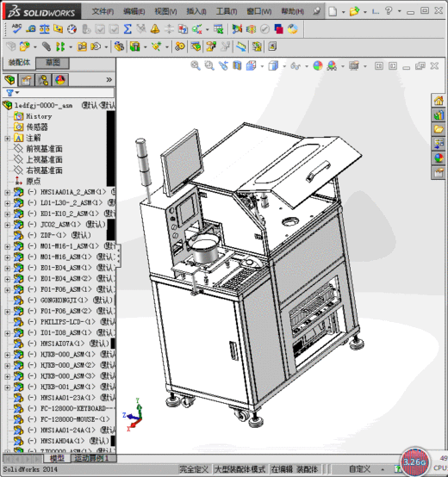Click the Exploded View tool
This screenshot has height=477, width=448.
211,46
